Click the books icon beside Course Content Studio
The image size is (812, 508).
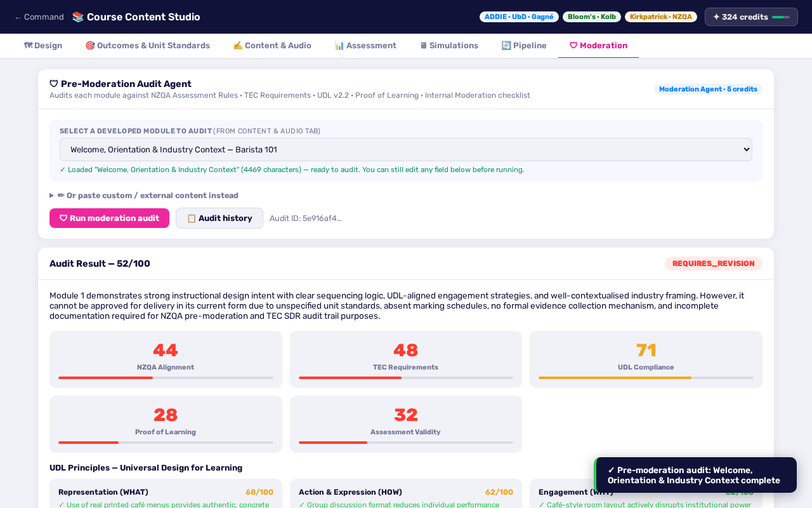tap(78, 17)
